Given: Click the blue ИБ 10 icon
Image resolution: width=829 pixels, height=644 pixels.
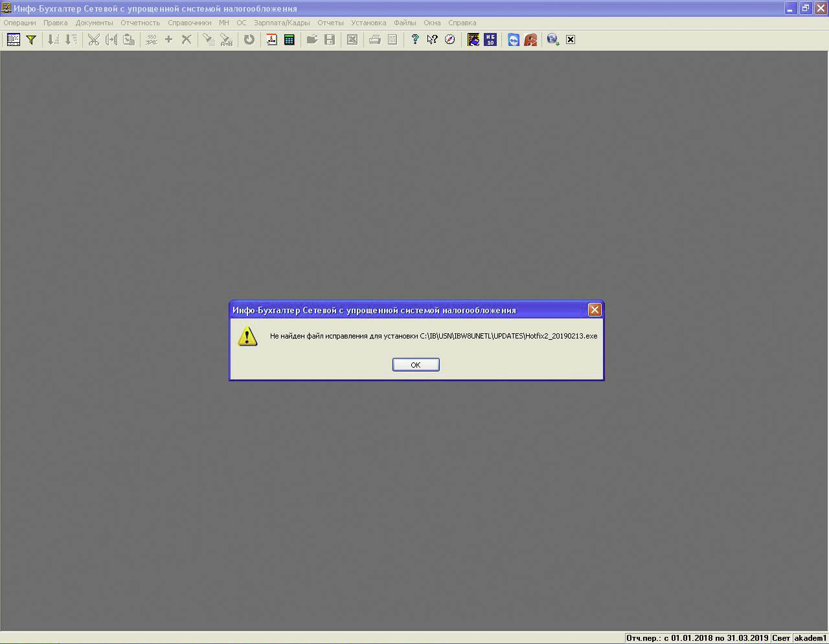Looking at the screenshot, I should tap(490, 39).
